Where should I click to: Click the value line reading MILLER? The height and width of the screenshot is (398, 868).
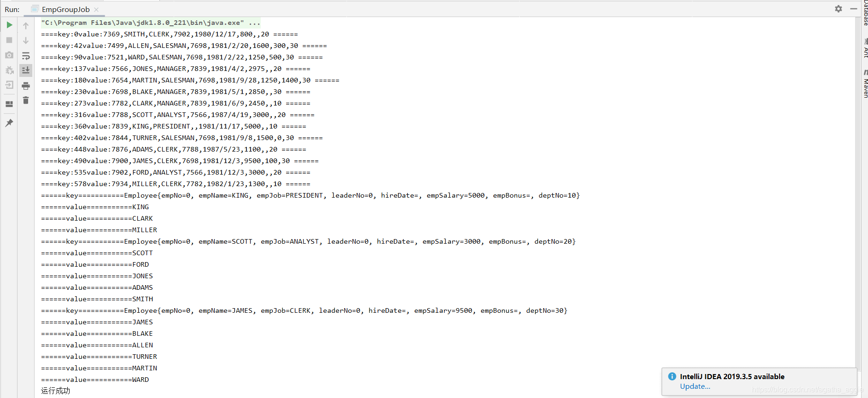click(99, 230)
